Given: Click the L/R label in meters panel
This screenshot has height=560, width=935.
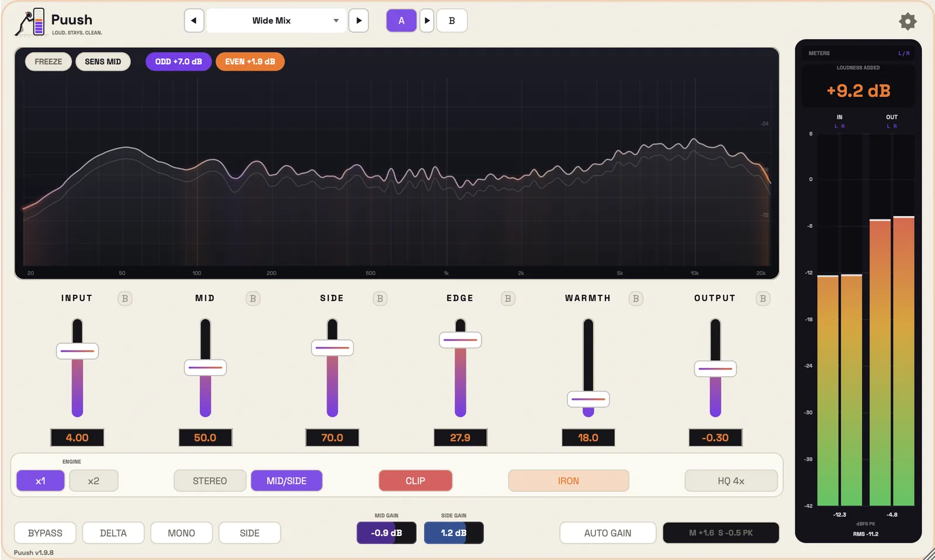Looking at the screenshot, I should click(x=903, y=53).
